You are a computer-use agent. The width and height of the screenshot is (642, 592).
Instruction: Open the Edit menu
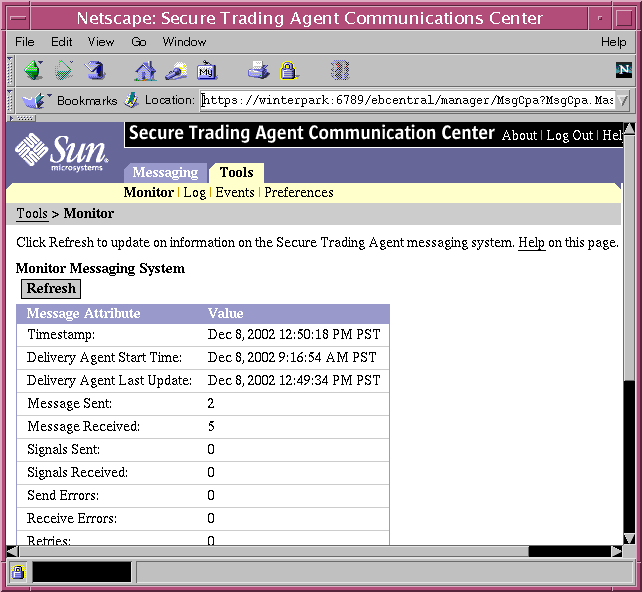pyautogui.click(x=61, y=42)
